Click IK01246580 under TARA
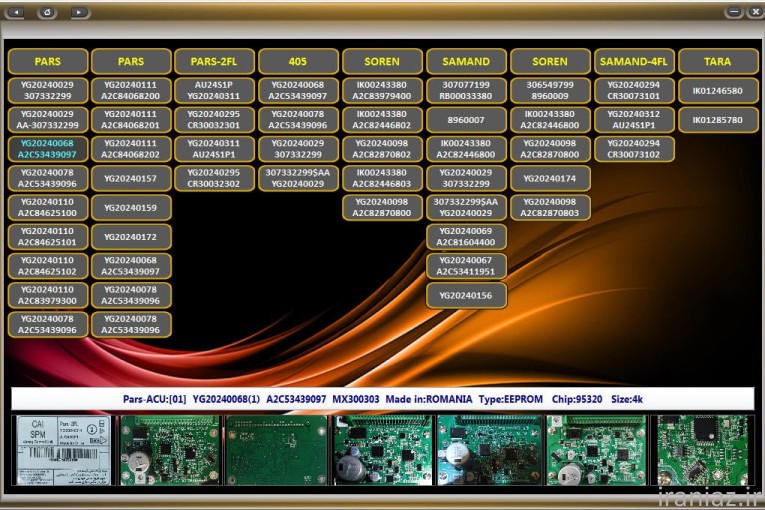Image resolution: width=765 pixels, height=510 pixels. [x=717, y=90]
